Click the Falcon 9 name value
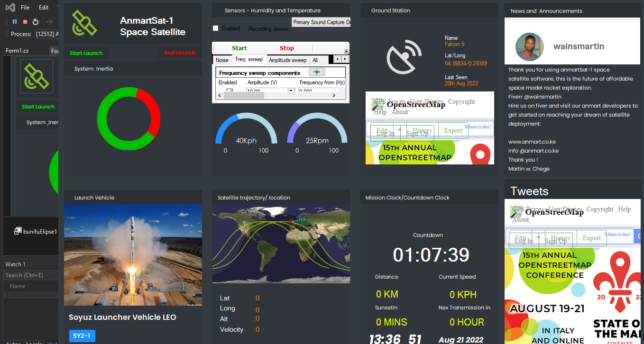Screen dimensions: 644x344 coord(454,44)
